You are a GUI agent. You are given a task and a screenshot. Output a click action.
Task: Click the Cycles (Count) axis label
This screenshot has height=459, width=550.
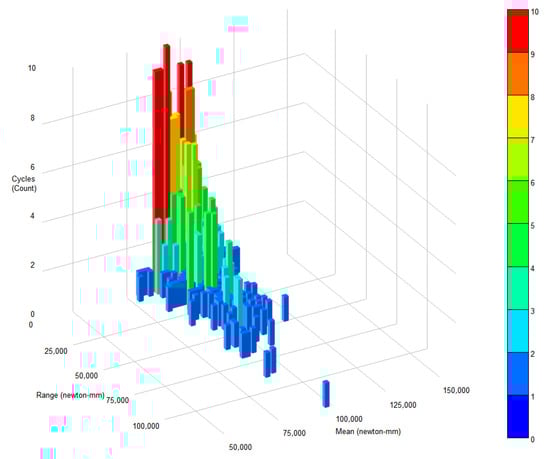(24, 183)
